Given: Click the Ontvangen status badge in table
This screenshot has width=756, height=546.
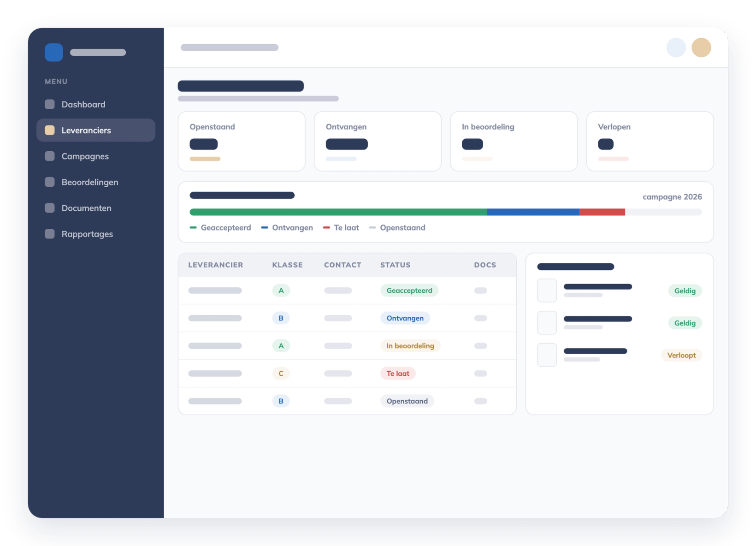Looking at the screenshot, I should [405, 318].
